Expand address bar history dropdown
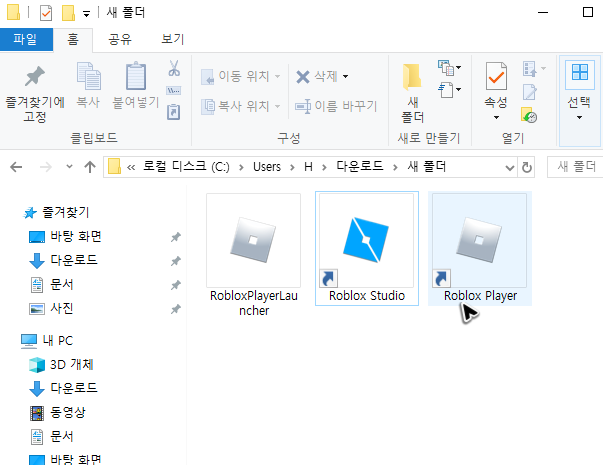This screenshot has width=603, height=465. [x=510, y=167]
